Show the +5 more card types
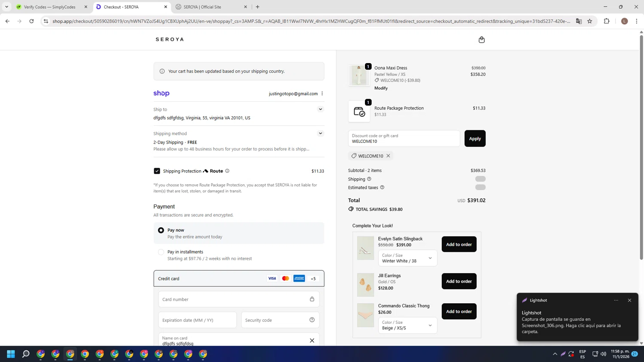 [313, 278]
